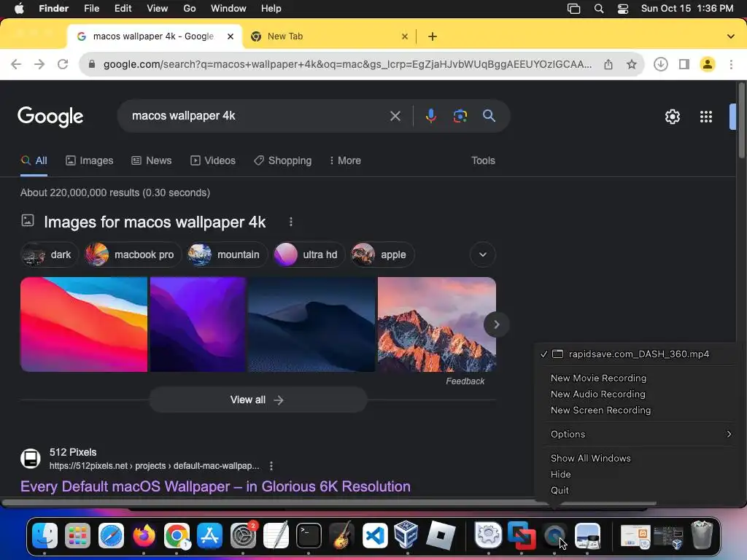Expand more image filter chips
This screenshot has width=747, height=560.
click(483, 254)
